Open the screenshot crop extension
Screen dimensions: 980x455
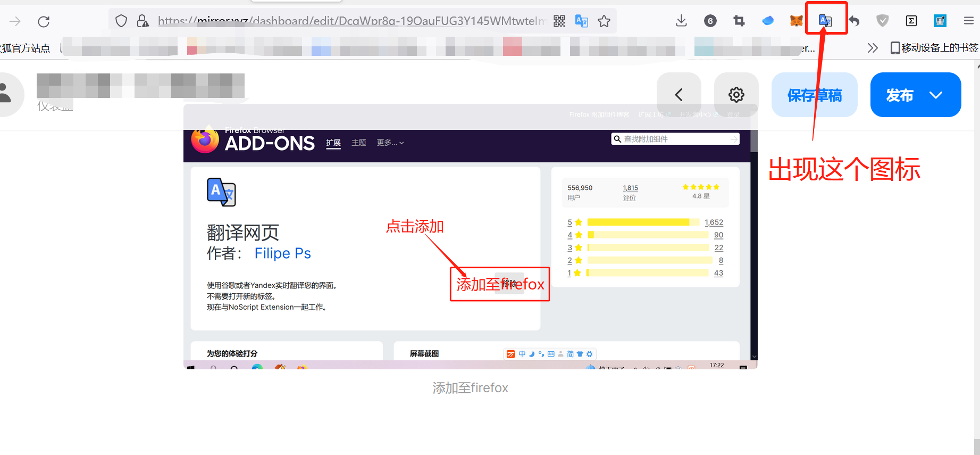point(739,21)
